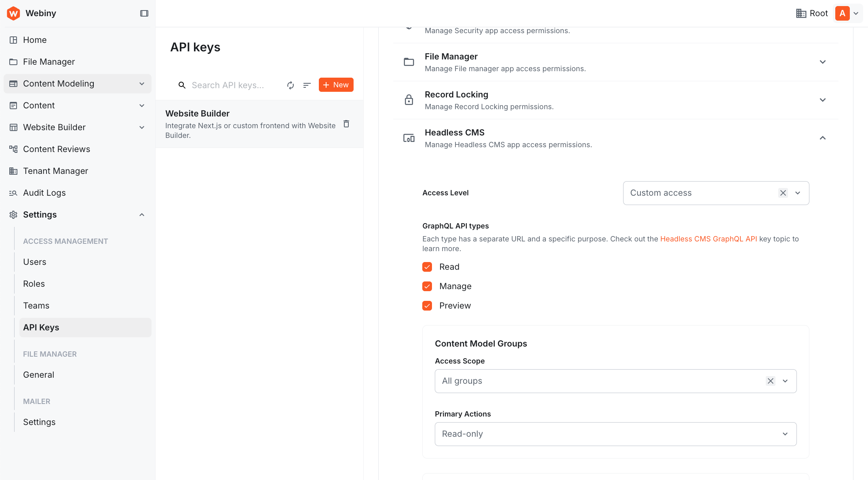Viewport: 868px width, 480px height.
Task: Open the Roles settings page
Action: [x=34, y=283]
